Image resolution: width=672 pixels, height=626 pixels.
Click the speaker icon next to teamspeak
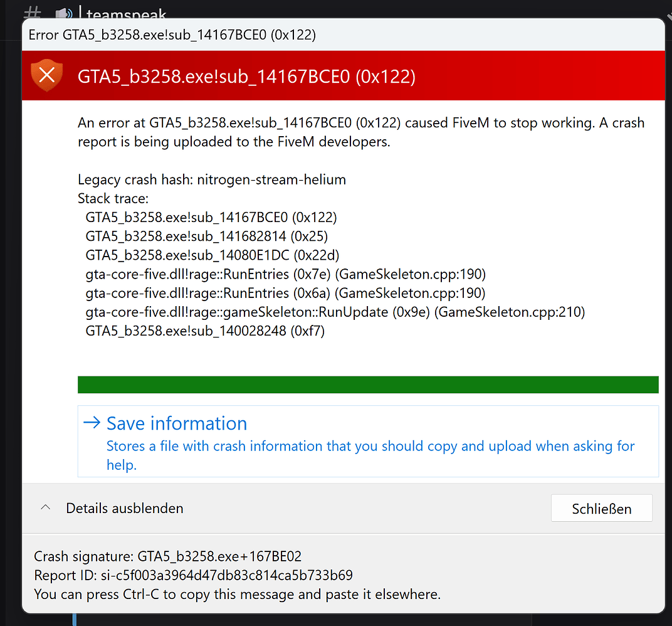click(x=63, y=13)
